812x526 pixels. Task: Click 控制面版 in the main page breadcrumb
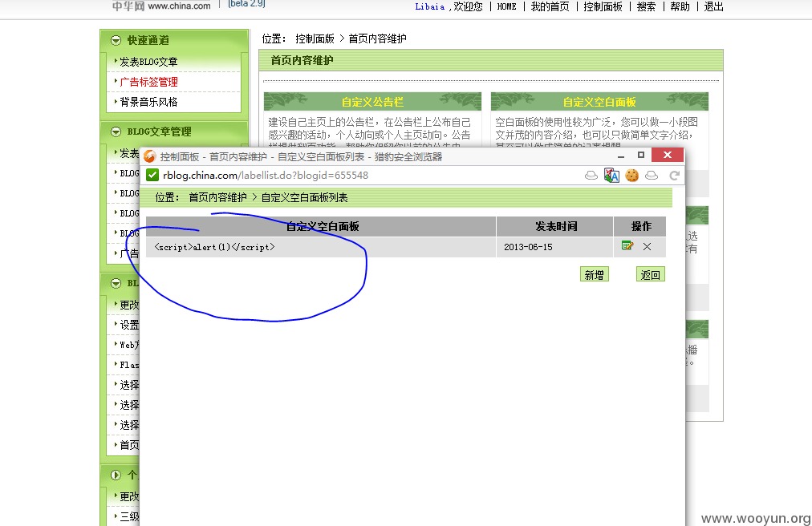click(x=315, y=38)
